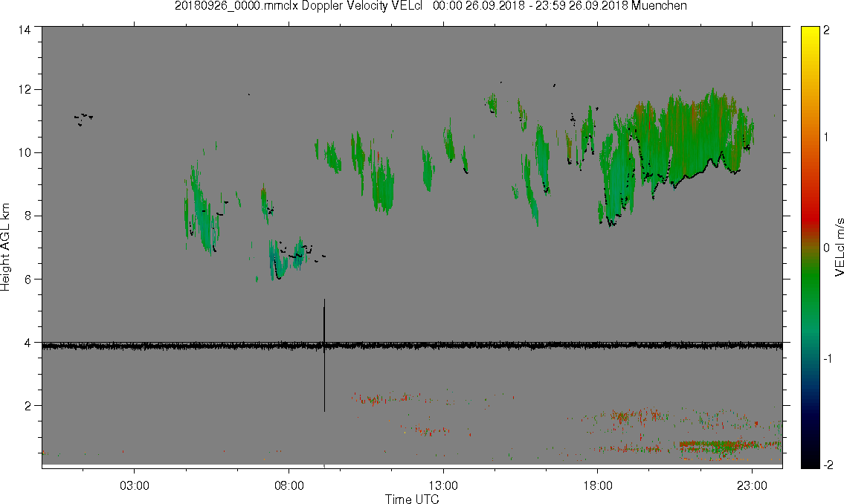Viewport: 844px width, 504px height.
Task: Click the colorbar value 1
Action: [827, 138]
